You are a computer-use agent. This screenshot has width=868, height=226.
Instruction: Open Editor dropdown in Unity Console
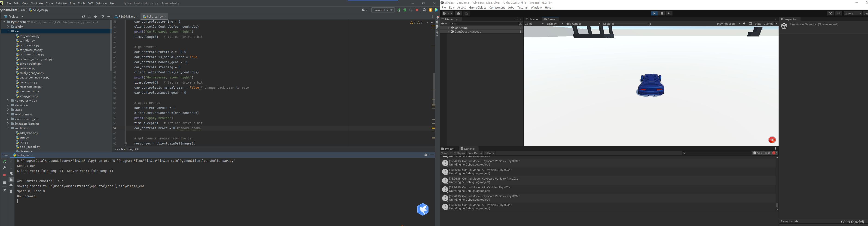click(x=489, y=153)
